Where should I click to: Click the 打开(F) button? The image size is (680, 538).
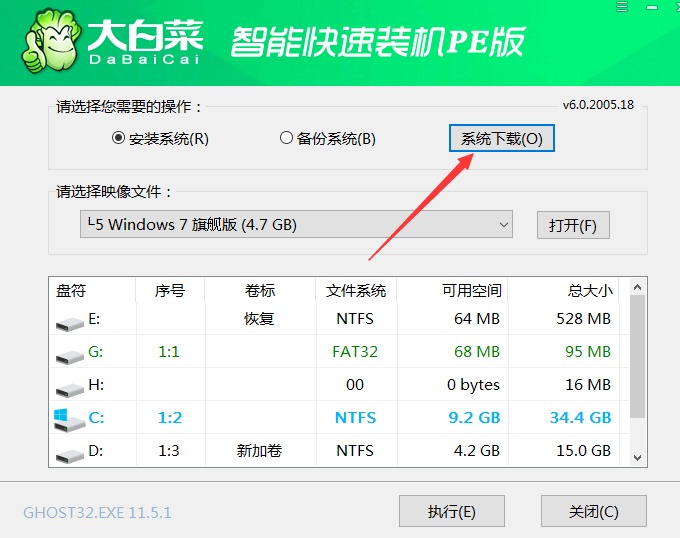click(573, 225)
